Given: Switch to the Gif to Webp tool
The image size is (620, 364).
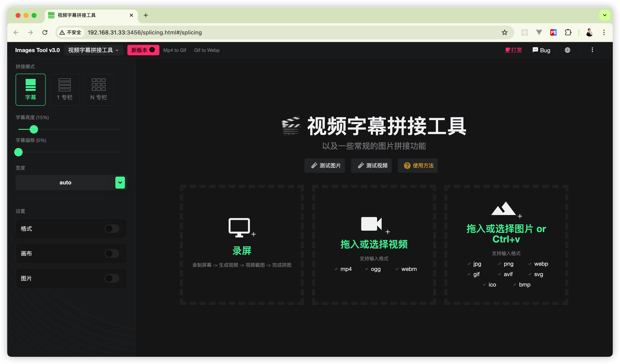Looking at the screenshot, I should tap(207, 50).
